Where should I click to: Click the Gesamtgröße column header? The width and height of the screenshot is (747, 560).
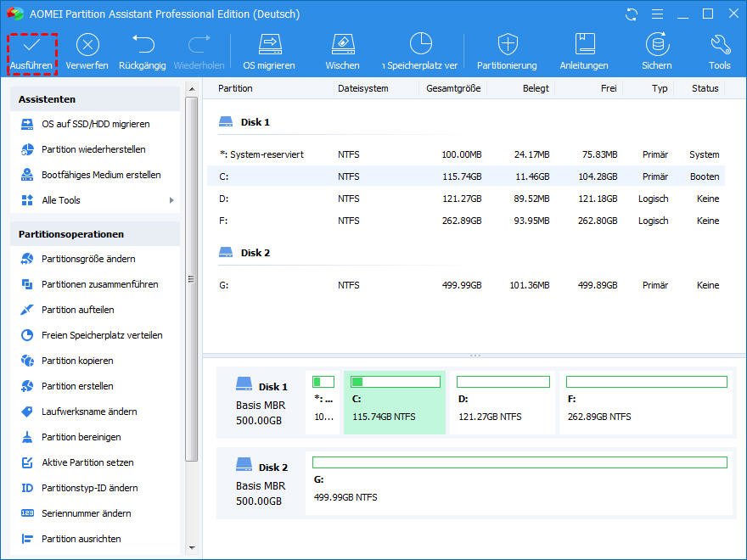tap(453, 88)
